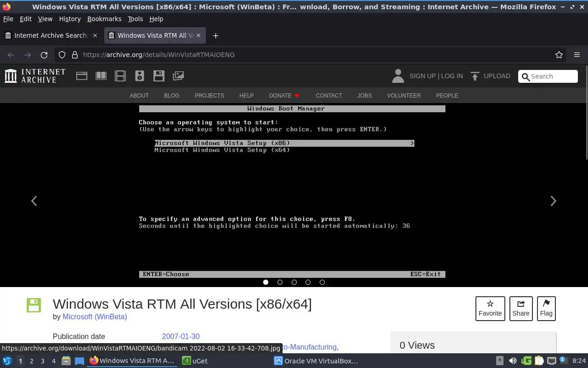Click the site padlock icon

pos(75,55)
